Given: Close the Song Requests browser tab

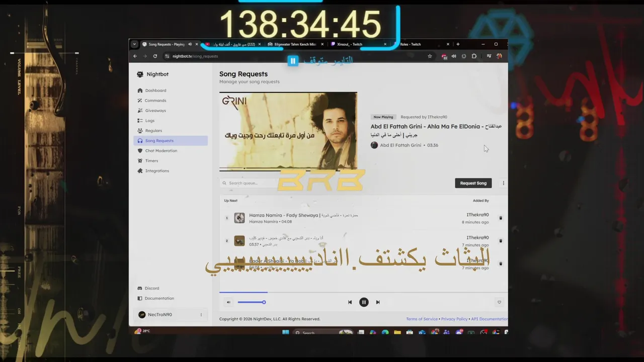Looking at the screenshot, I should (197, 44).
